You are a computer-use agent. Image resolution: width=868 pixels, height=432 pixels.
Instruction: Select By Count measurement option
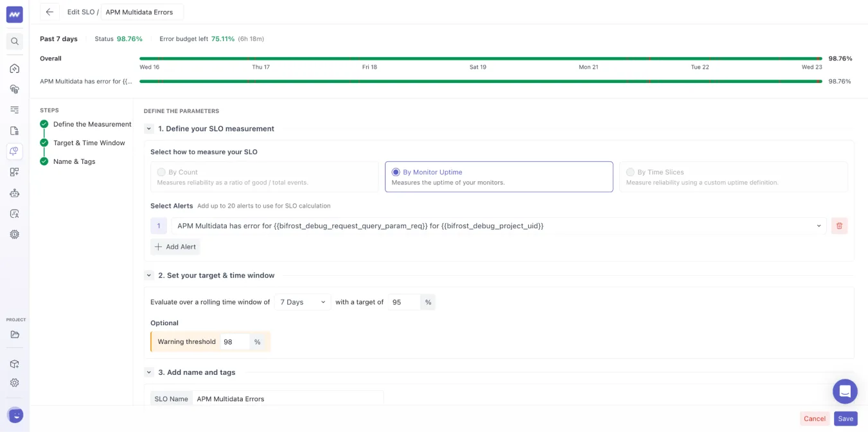point(264,177)
